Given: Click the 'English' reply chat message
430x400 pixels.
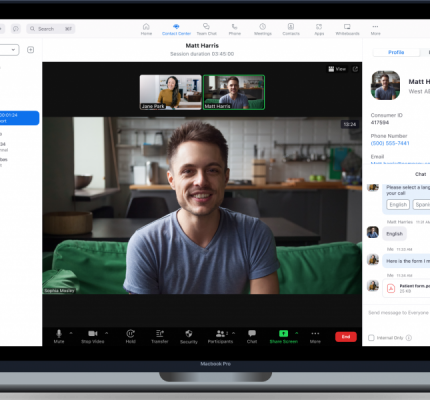Looking at the screenshot, I should [x=394, y=234].
